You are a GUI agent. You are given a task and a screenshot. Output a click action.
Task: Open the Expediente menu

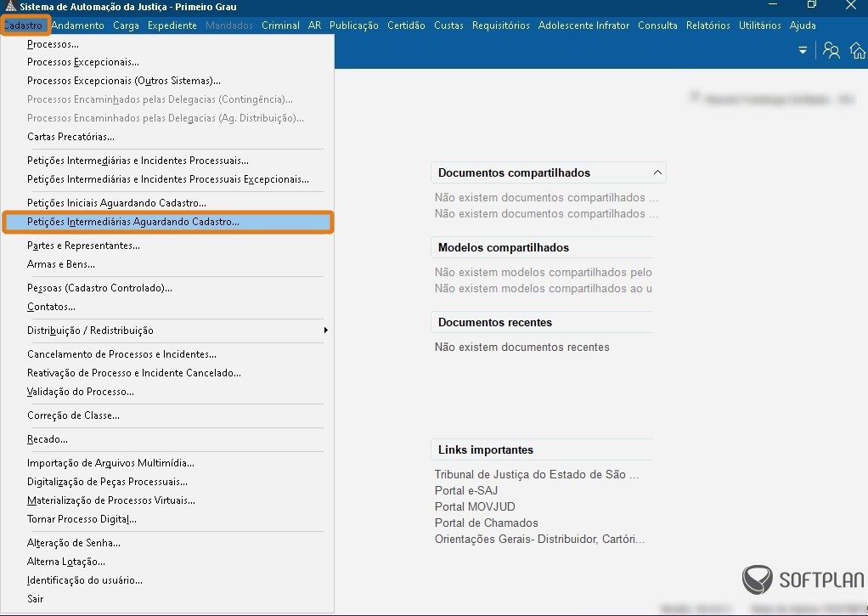pos(172,25)
